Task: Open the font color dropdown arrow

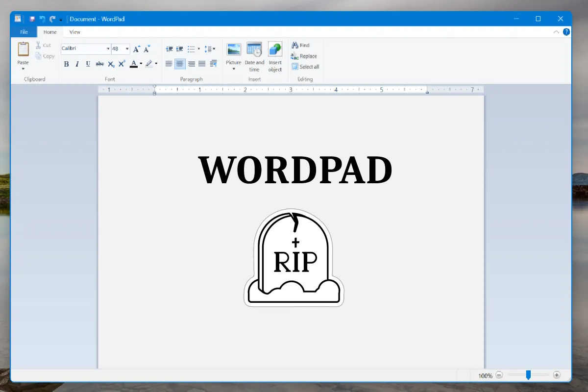Action: pyautogui.click(x=141, y=64)
